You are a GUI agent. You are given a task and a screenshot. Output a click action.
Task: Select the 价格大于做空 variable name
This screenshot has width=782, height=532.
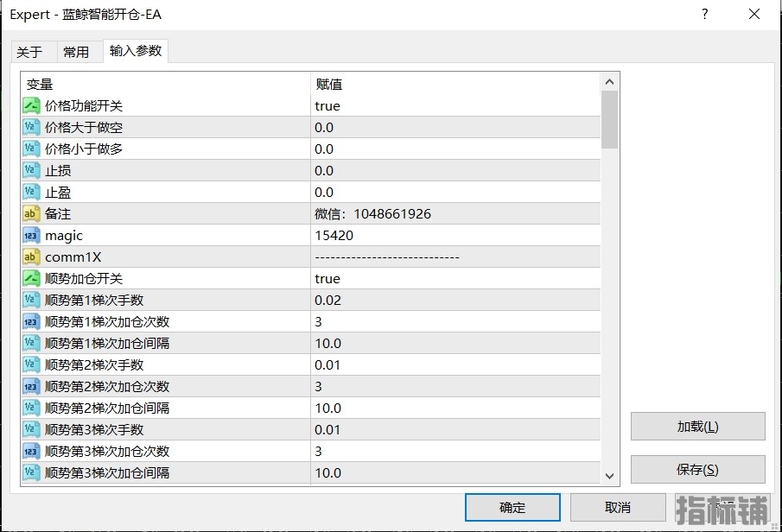tap(84, 127)
